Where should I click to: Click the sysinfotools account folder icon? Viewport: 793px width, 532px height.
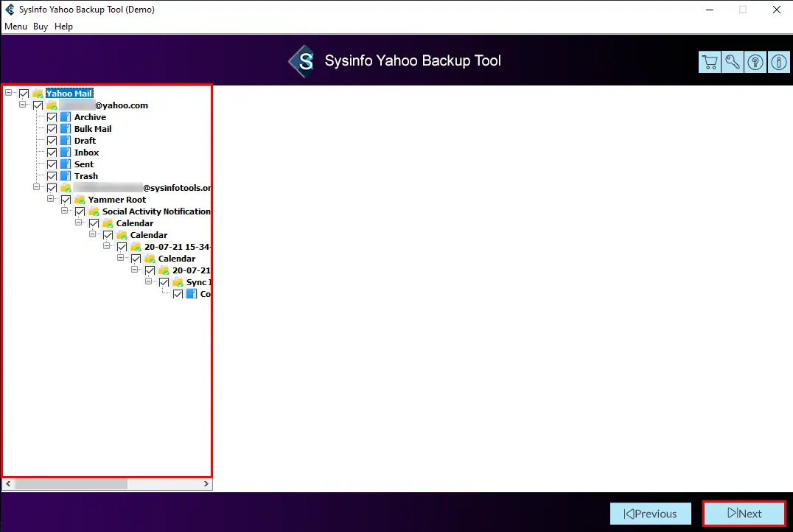pos(66,188)
